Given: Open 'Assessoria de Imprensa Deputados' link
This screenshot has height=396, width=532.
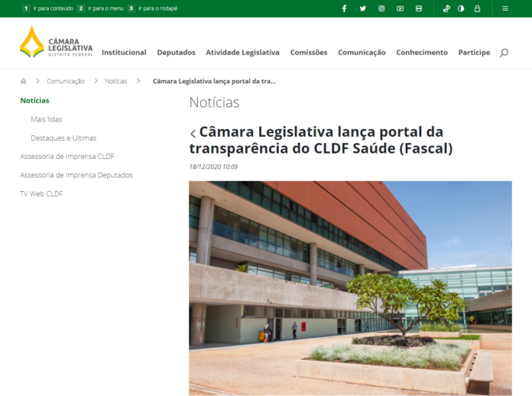Looking at the screenshot, I should (x=76, y=175).
